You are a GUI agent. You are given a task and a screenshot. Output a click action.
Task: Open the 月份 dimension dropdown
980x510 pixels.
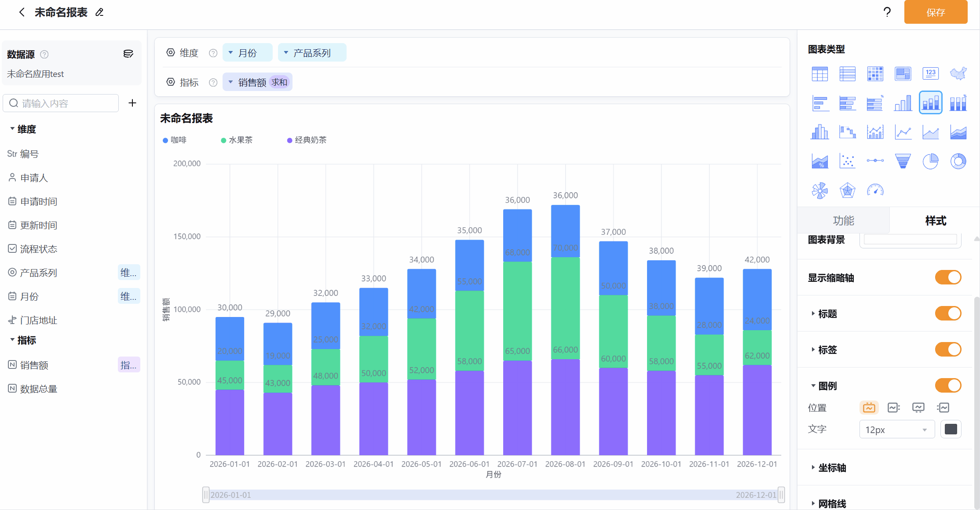point(248,53)
